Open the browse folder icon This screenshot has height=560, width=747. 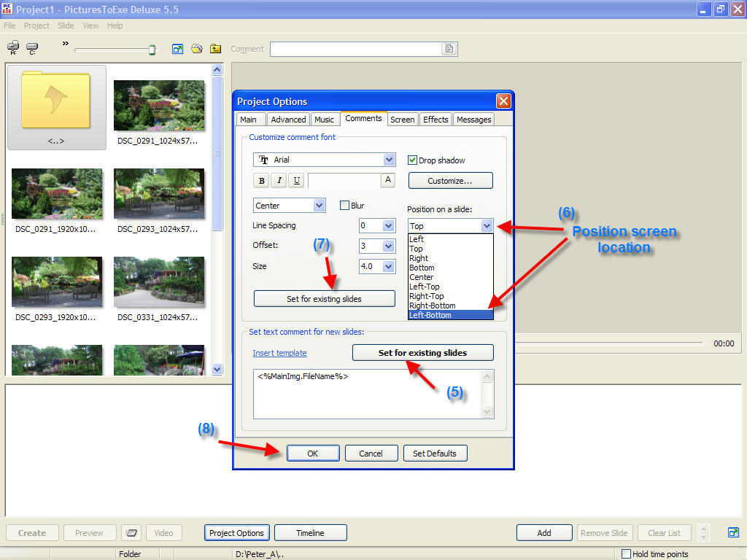pyautogui.click(x=196, y=49)
